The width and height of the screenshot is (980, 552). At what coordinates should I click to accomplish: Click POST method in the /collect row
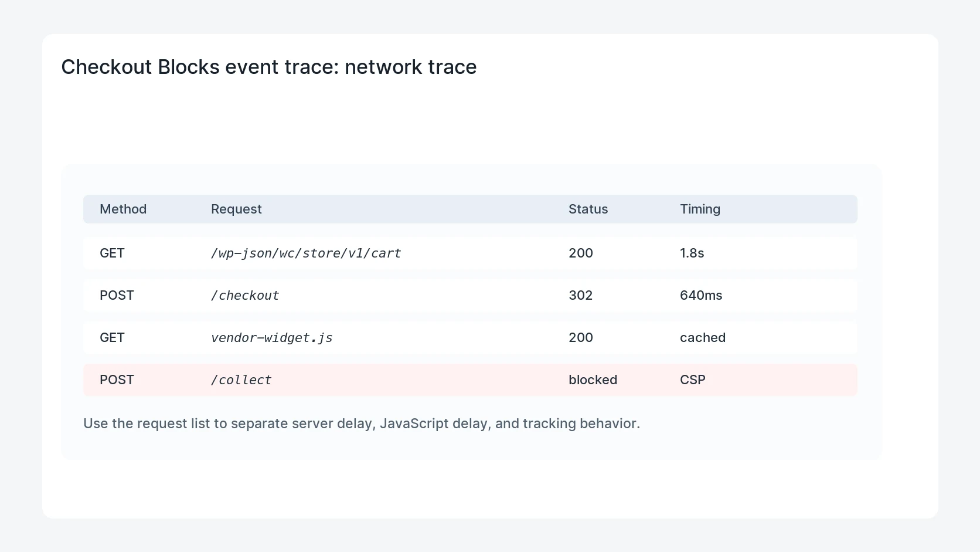[x=117, y=380]
